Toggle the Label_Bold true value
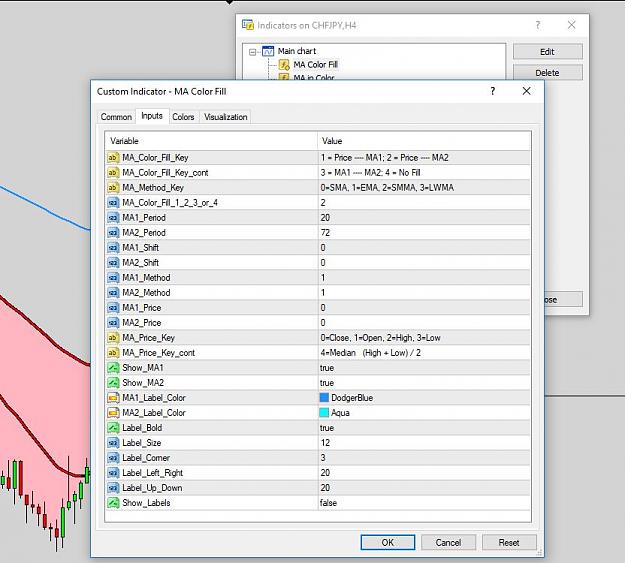The image size is (625, 563). tap(327, 428)
